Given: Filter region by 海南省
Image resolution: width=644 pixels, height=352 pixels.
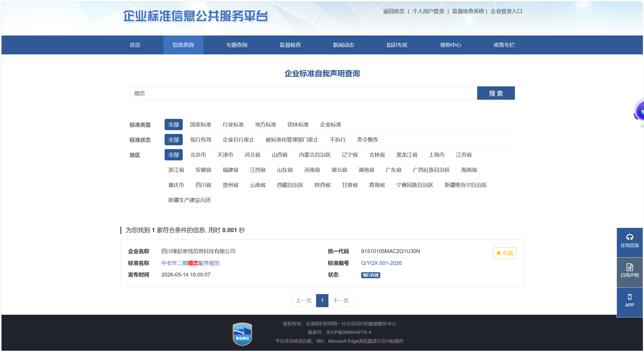Looking at the screenshot, I should click(x=469, y=170).
